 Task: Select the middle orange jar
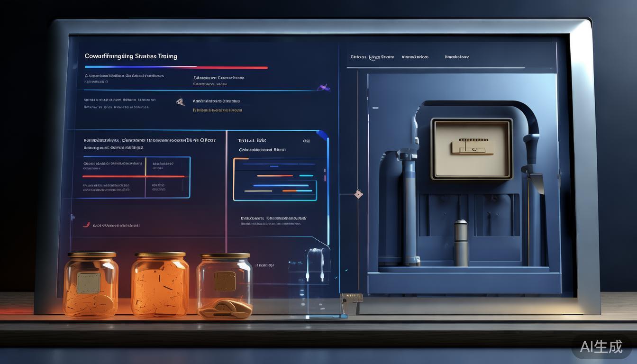click(160, 284)
